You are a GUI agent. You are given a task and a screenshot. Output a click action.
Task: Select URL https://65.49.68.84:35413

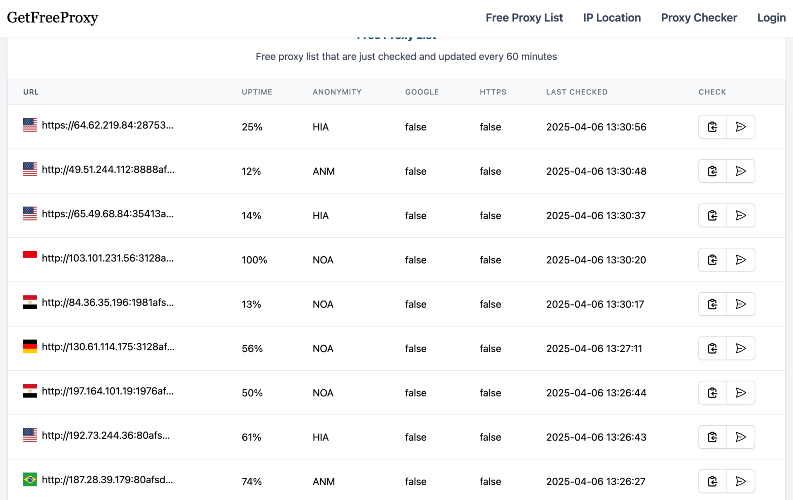[108, 214]
